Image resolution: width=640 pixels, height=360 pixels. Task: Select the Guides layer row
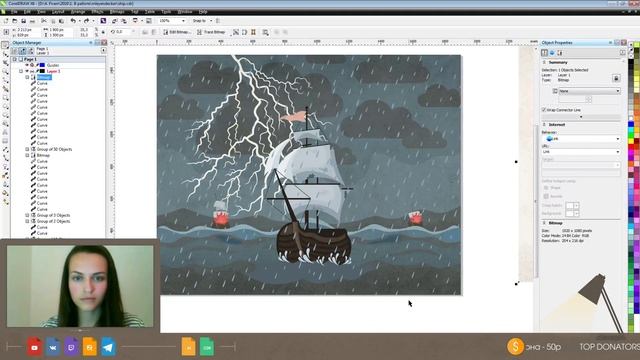pyautogui.click(x=53, y=65)
